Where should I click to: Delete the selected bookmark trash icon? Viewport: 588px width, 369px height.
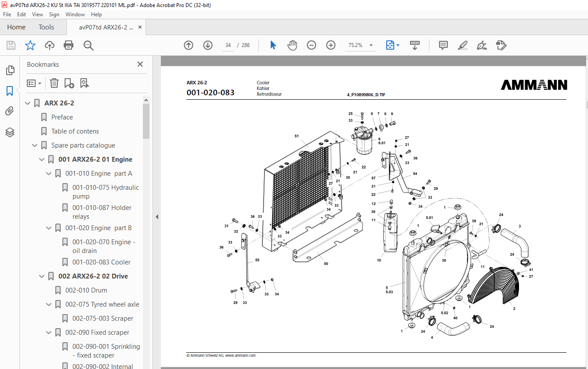point(54,83)
